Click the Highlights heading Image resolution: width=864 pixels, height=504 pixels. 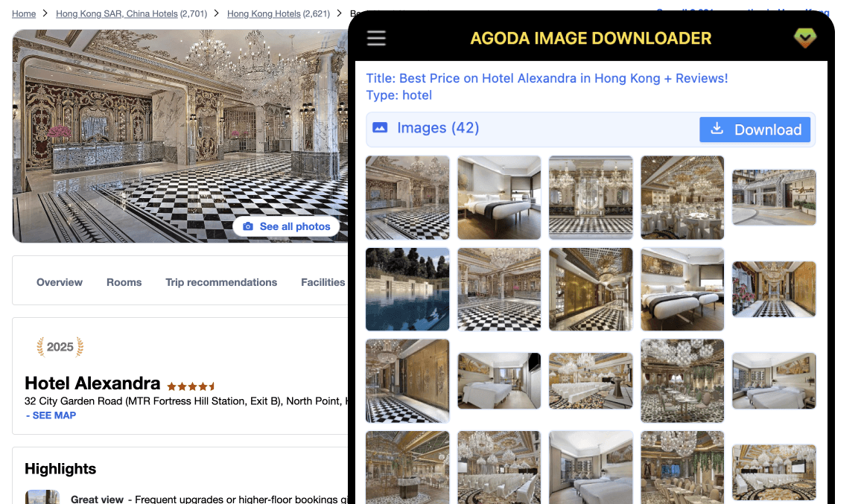pyautogui.click(x=60, y=469)
